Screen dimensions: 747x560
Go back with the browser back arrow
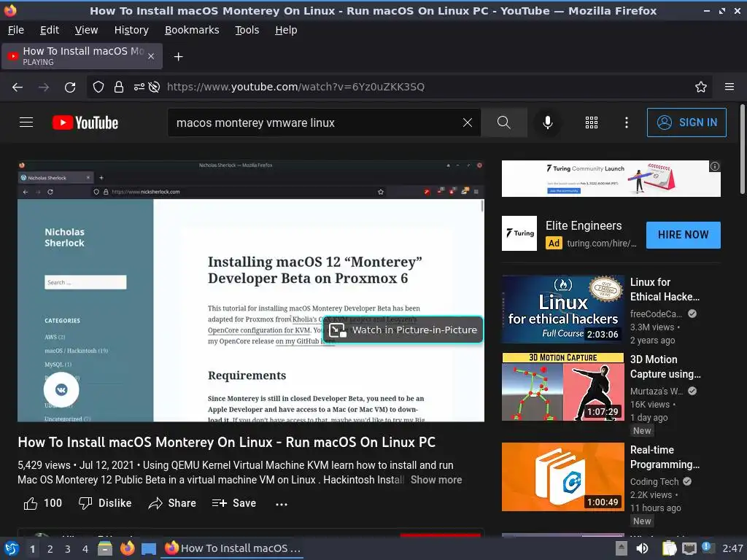point(18,87)
